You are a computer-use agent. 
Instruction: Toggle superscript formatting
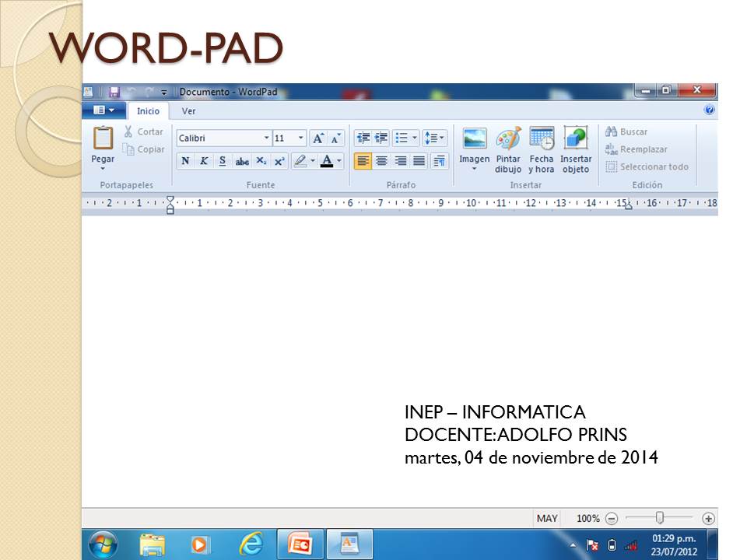279,161
